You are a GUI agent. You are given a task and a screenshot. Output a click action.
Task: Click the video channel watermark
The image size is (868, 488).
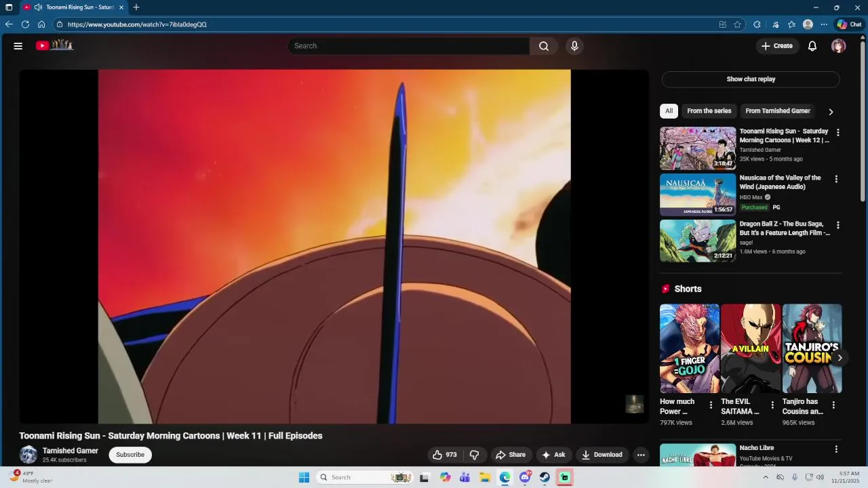click(634, 404)
